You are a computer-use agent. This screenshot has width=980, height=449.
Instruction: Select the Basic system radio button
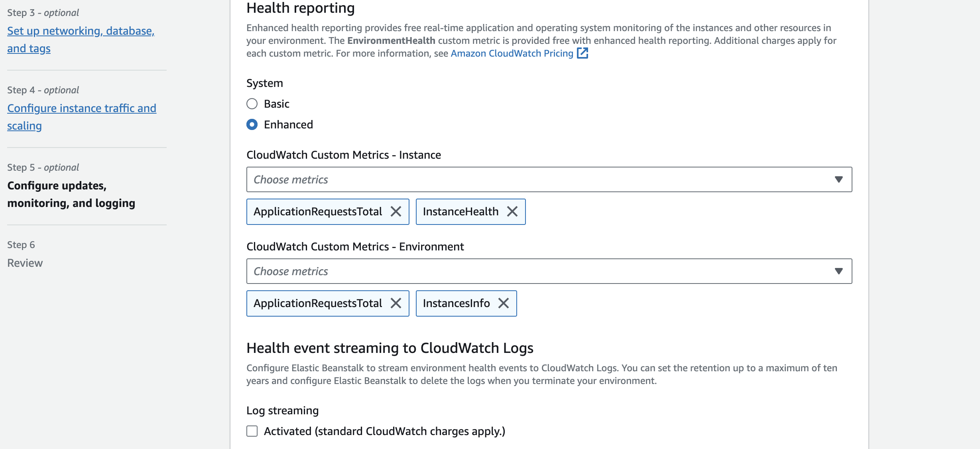pos(252,104)
